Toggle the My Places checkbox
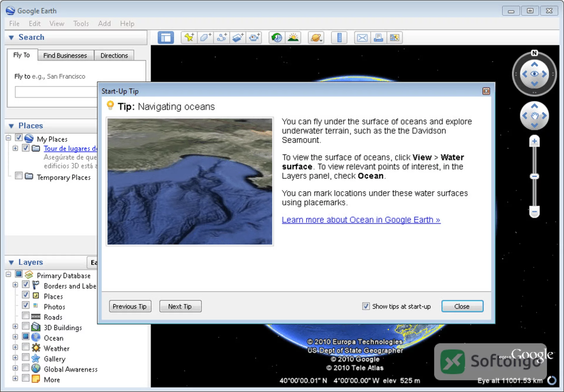 point(19,138)
